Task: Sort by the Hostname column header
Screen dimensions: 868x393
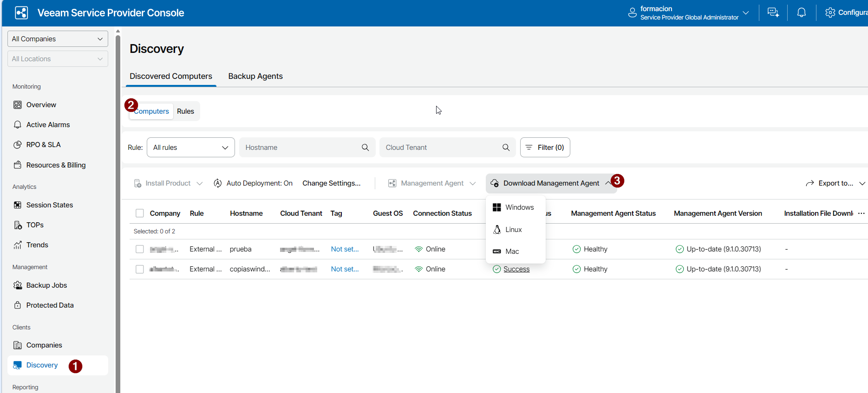Action: pyautogui.click(x=246, y=213)
